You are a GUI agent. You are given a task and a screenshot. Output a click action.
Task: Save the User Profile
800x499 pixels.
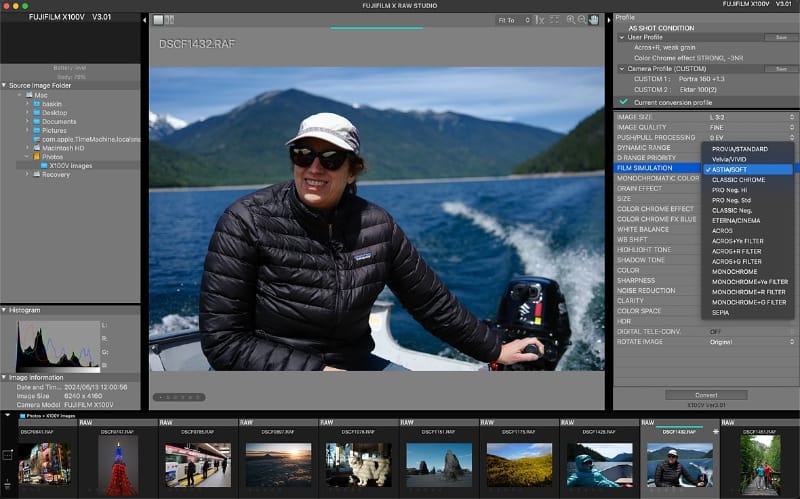point(781,37)
